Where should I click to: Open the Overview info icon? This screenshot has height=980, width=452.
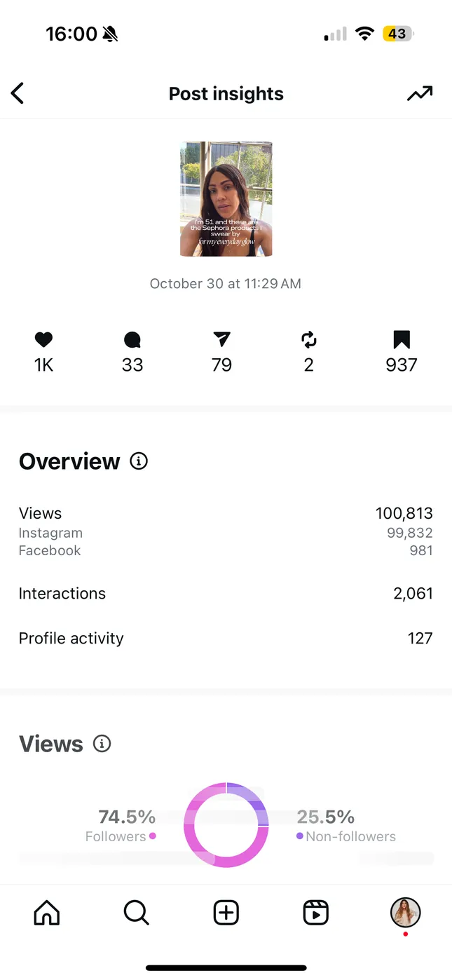pos(139,461)
